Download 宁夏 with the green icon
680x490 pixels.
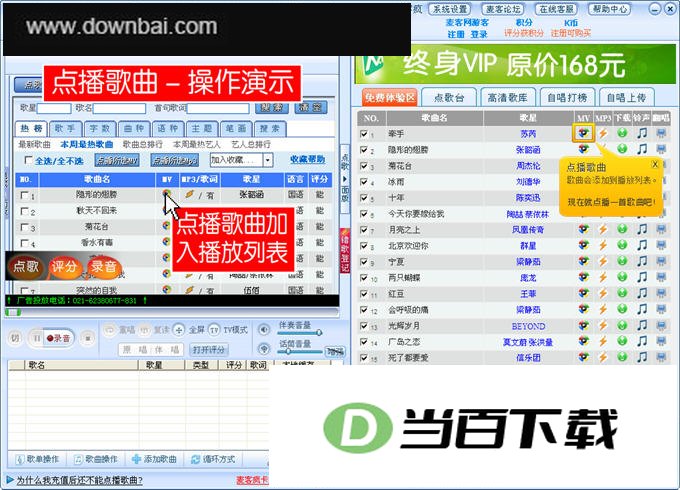[622, 261]
